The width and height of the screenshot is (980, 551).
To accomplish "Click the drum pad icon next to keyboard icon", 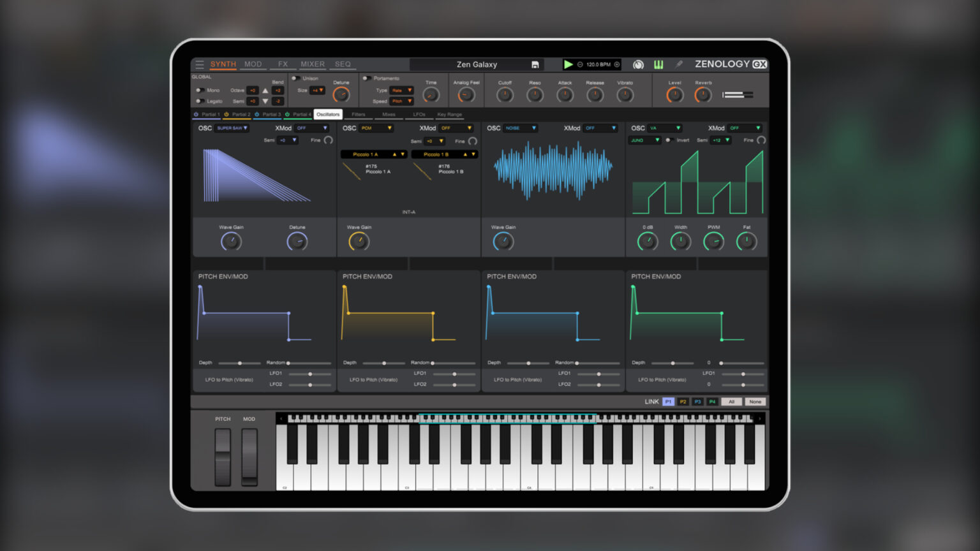I will pos(638,64).
